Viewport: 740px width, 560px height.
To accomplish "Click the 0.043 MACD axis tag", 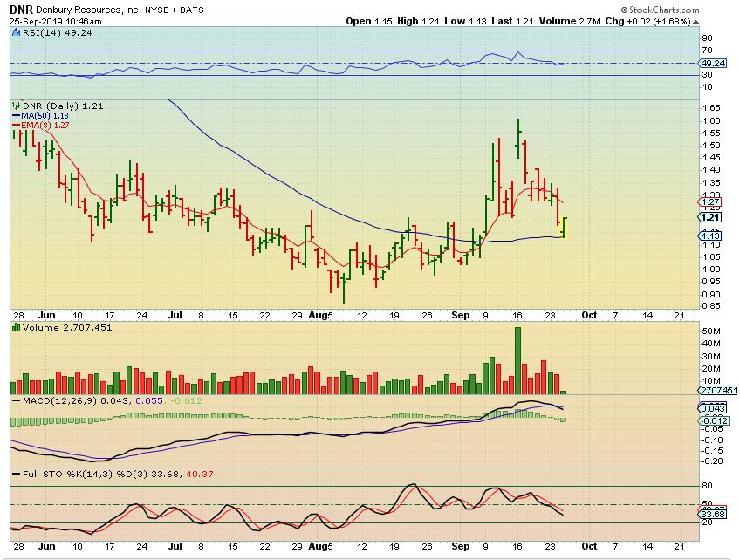I will pos(712,408).
